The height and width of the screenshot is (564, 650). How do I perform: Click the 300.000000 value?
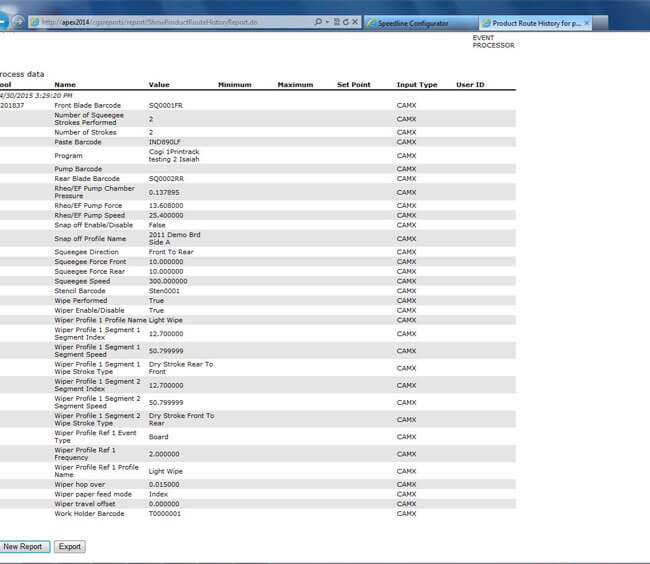tap(168, 281)
